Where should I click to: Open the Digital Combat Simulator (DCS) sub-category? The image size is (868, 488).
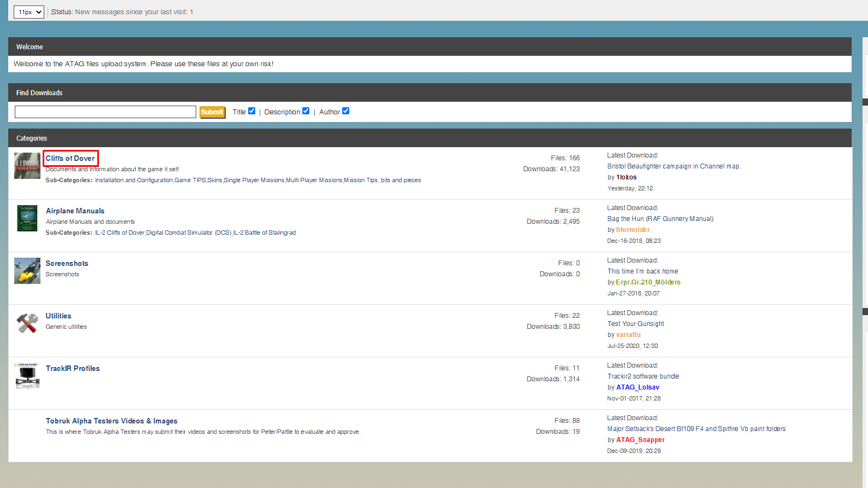(189, 233)
